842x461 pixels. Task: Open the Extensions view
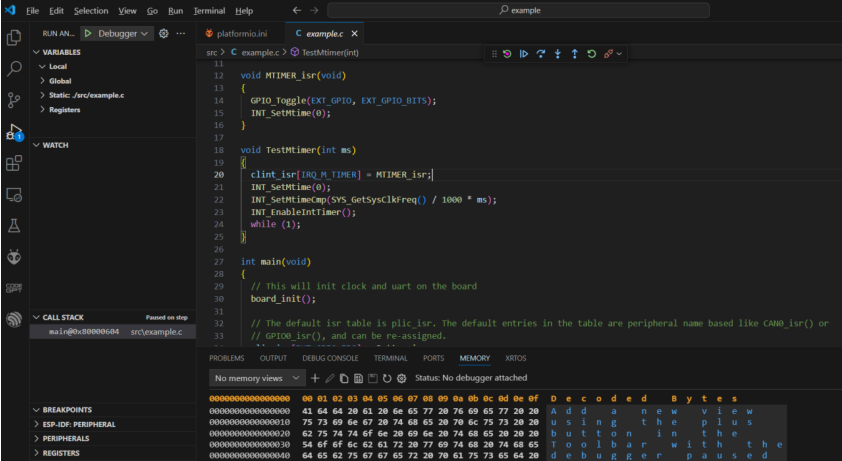pos(14,163)
